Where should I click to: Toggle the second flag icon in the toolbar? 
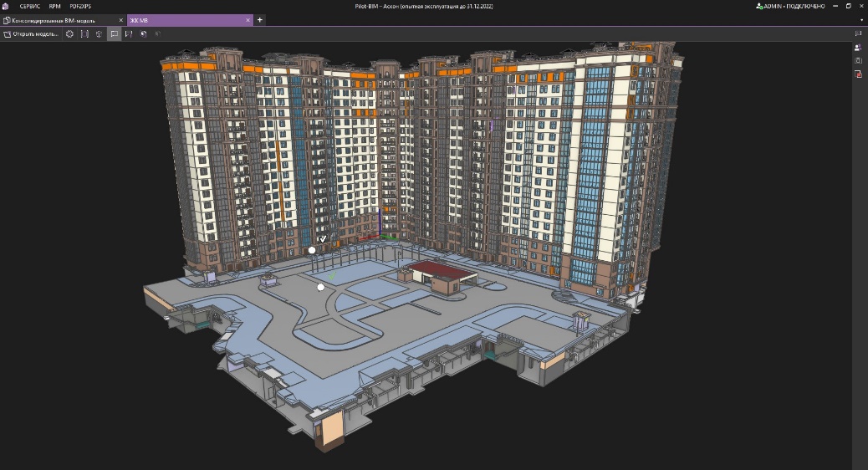coord(129,34)
